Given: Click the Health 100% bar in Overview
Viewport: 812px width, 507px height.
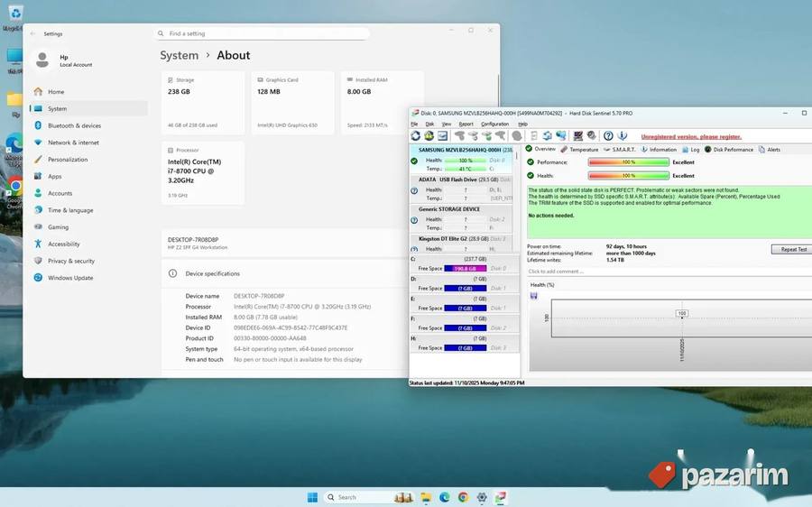Looking at the screenshot, I should click(x=628, y=176).
